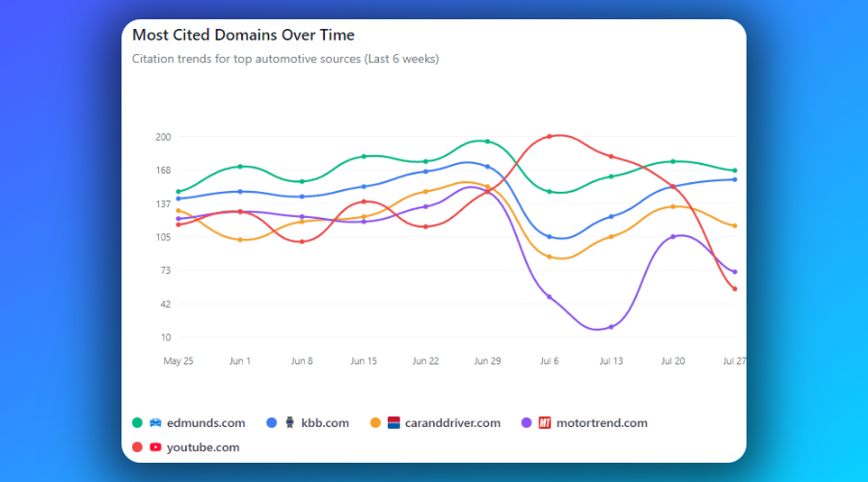The width and height of the screenshot is (868, 482).
Task: Select the kbb.com data point at Jul 6
Action: [549, 237]
